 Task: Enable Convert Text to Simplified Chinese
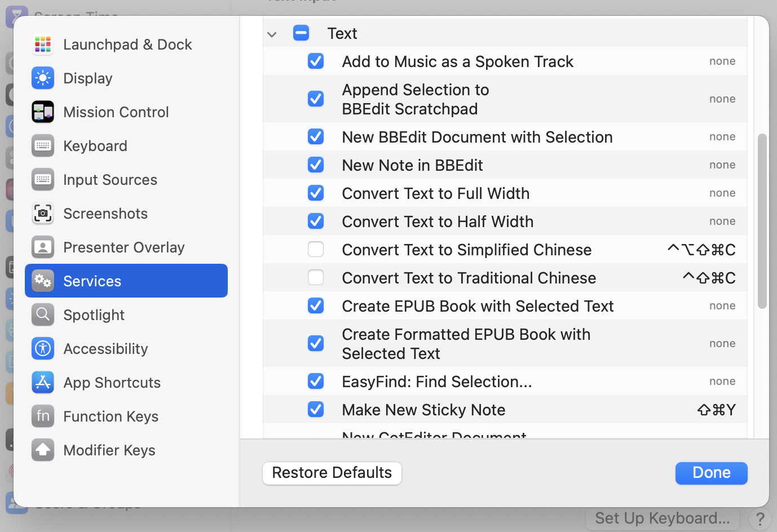[316, 249]
